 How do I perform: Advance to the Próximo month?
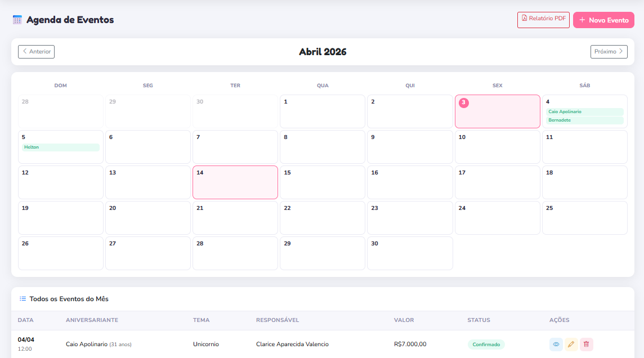point(609,52)
